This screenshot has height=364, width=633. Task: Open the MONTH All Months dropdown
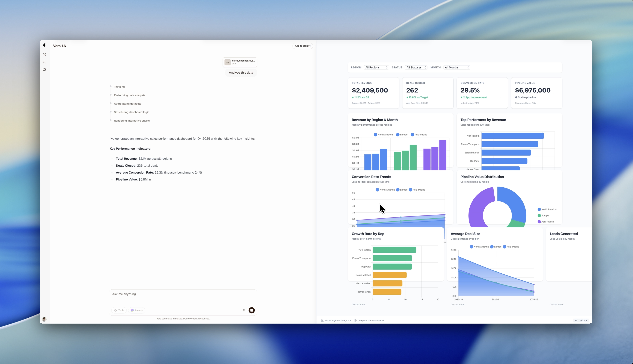click(x=456, y=67)
